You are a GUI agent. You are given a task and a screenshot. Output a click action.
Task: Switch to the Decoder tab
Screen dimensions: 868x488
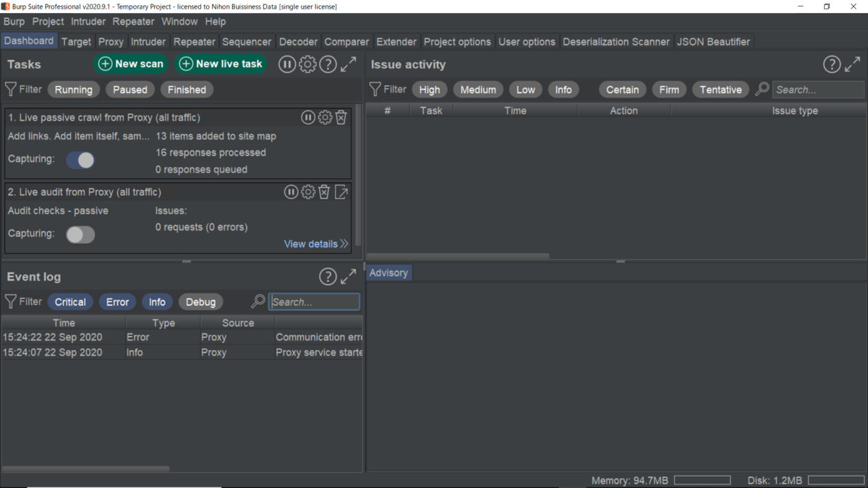[298, 41]
